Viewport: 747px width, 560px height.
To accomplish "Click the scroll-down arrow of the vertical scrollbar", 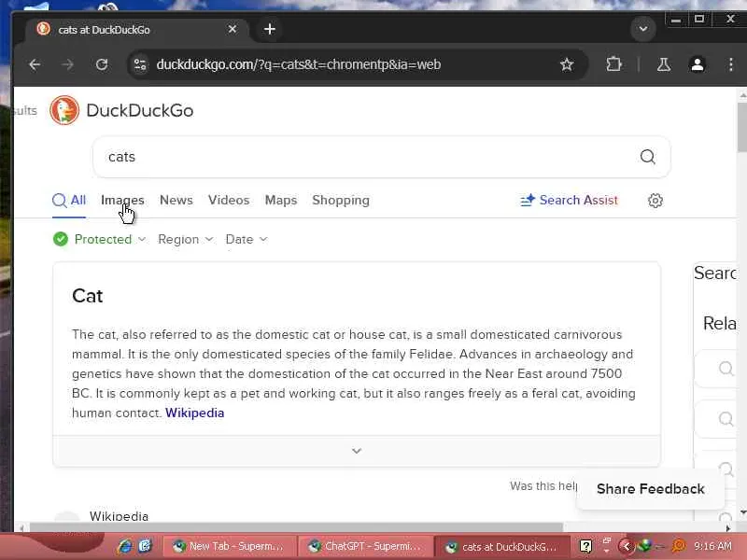I will coord(742,512).
